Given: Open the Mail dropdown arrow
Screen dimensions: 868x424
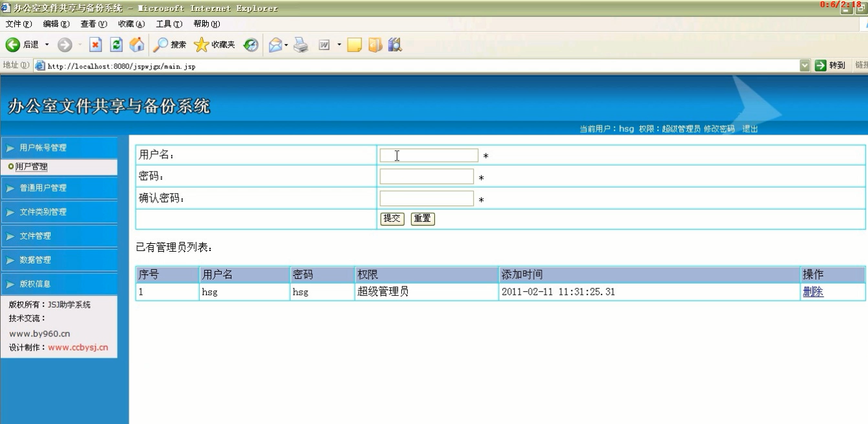Looking at the screenshot, I should pos(286,45).
